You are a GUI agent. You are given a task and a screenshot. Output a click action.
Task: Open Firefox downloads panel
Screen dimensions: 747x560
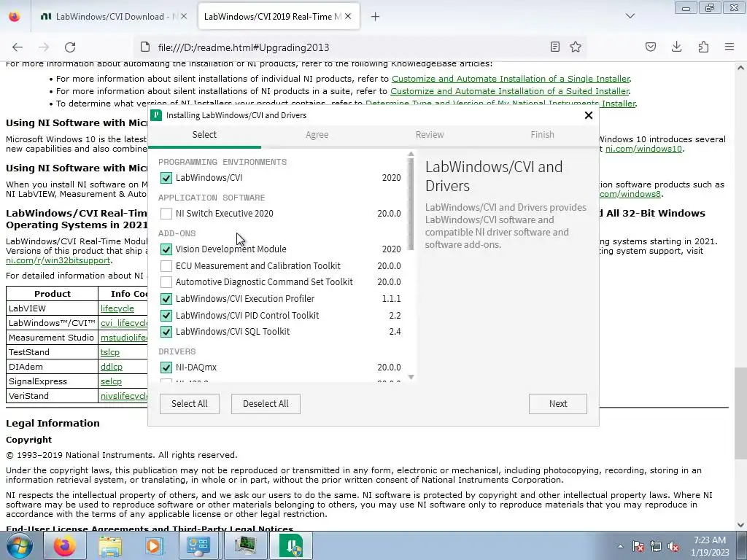(676, 47)
